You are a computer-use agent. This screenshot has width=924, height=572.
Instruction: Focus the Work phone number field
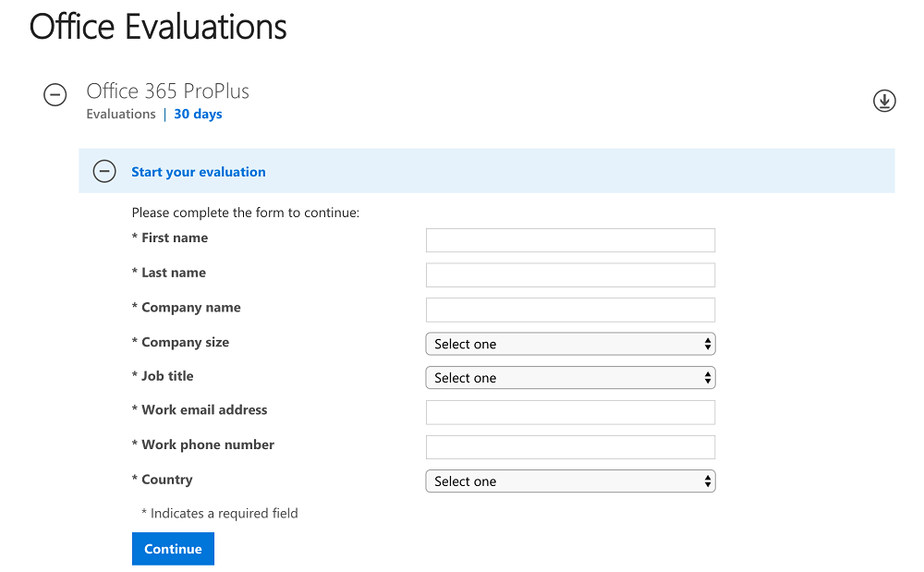tap(570, 447)
